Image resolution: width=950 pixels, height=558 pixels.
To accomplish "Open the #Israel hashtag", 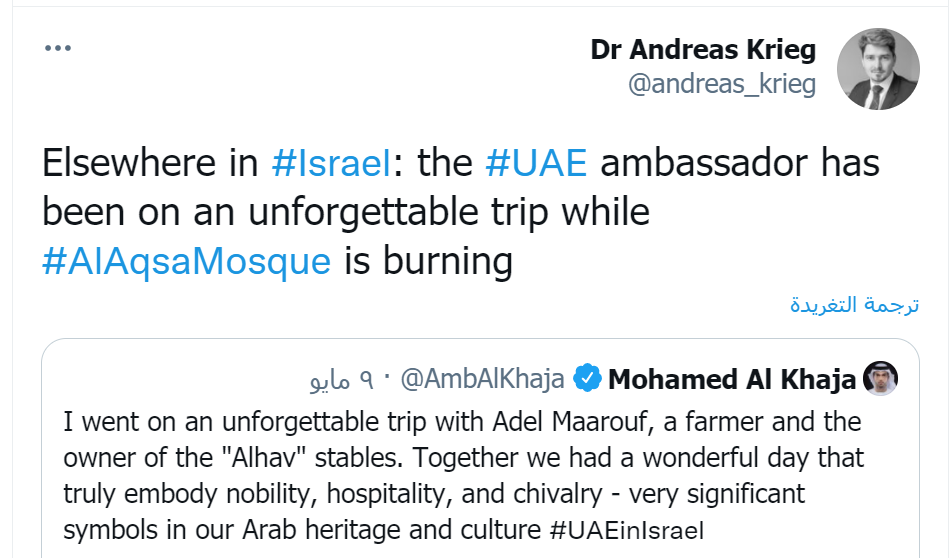I will click(329, 163).
